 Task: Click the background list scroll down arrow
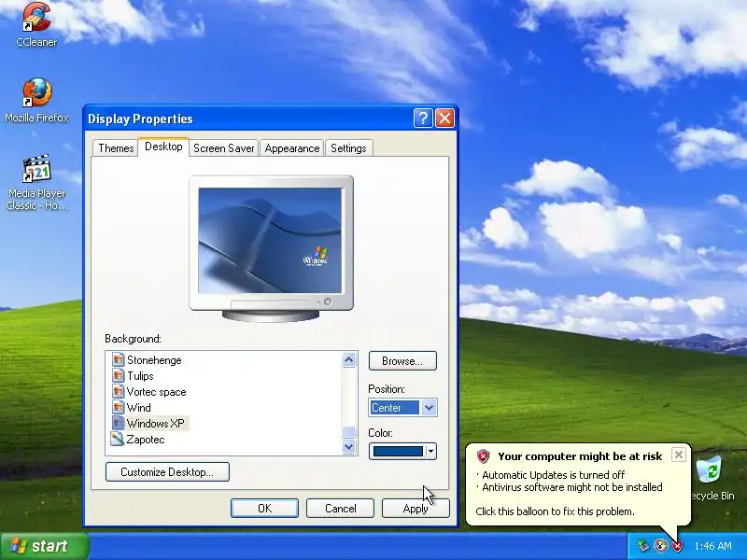pyautogui.click(x=348, y=447)
